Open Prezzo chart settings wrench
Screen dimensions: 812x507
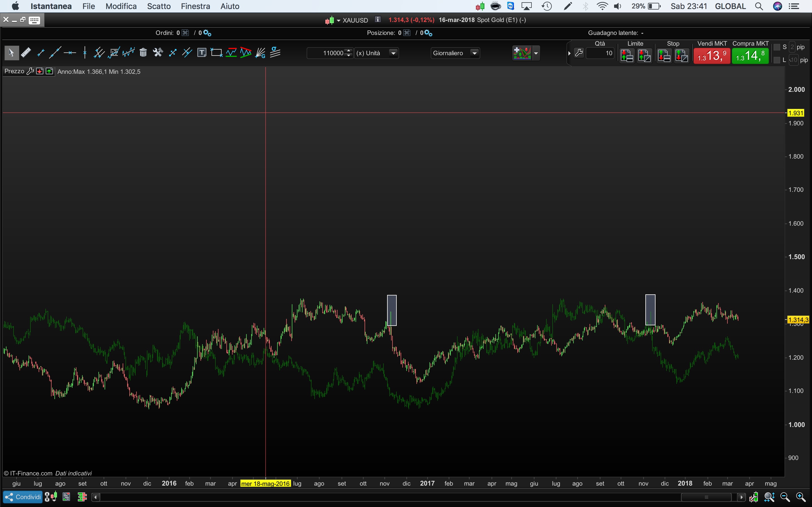tap(30, 72)
